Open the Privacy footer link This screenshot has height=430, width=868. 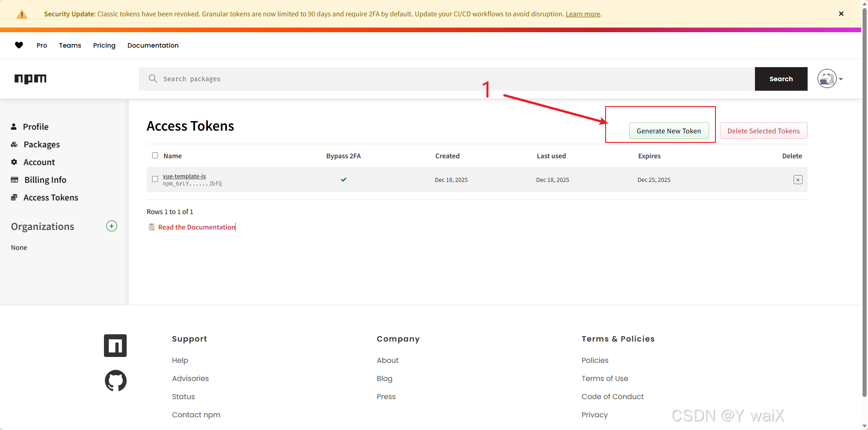pyautogui.click(x=595, y=415)
